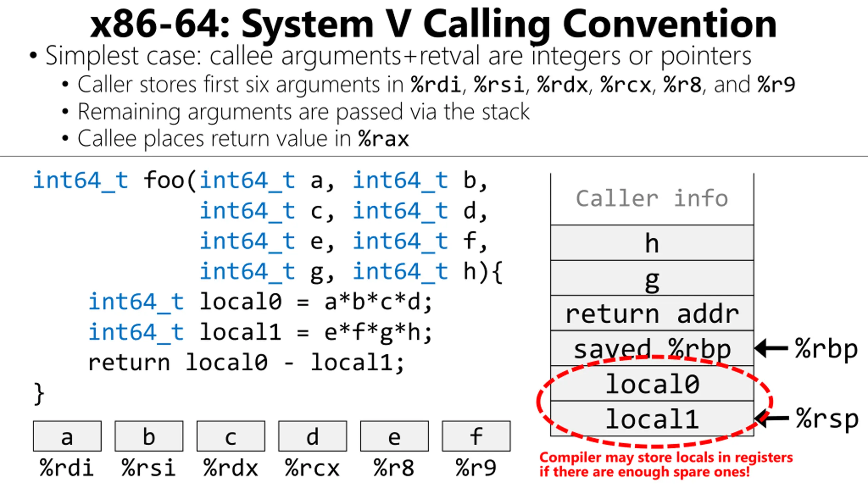The width and height of the screenshot is (868, 488).
Task: Click the Caller info stack cell
Action: tap(652, 199)
